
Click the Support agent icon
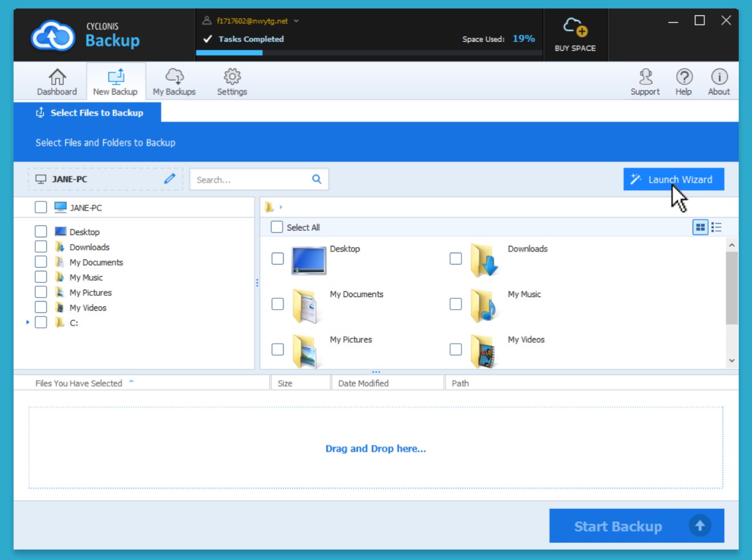(645, 77)
